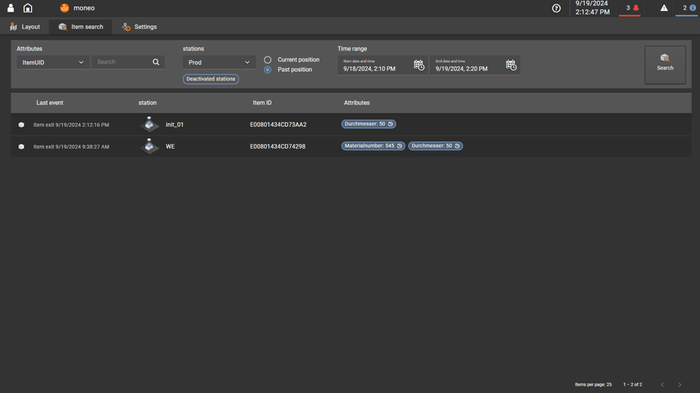
Task: Go to next page arrow
Action: pos(680,385)
